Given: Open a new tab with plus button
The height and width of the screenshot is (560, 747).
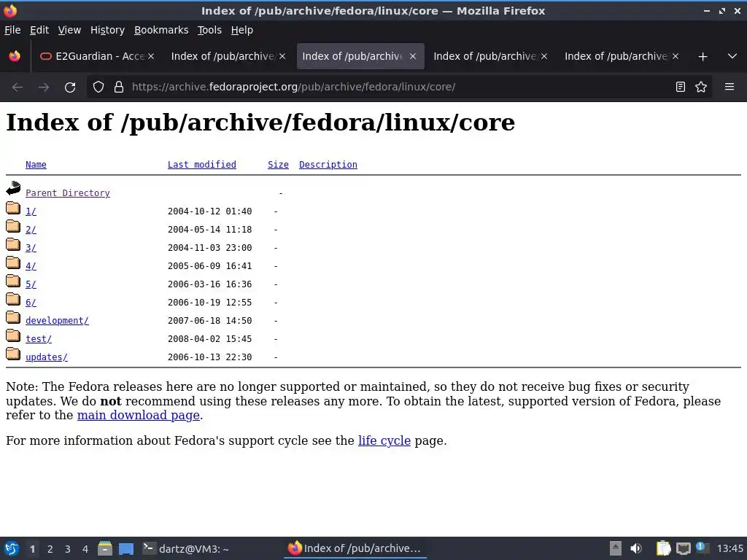Looking at the screenshot, I should [x=703, y=57].
